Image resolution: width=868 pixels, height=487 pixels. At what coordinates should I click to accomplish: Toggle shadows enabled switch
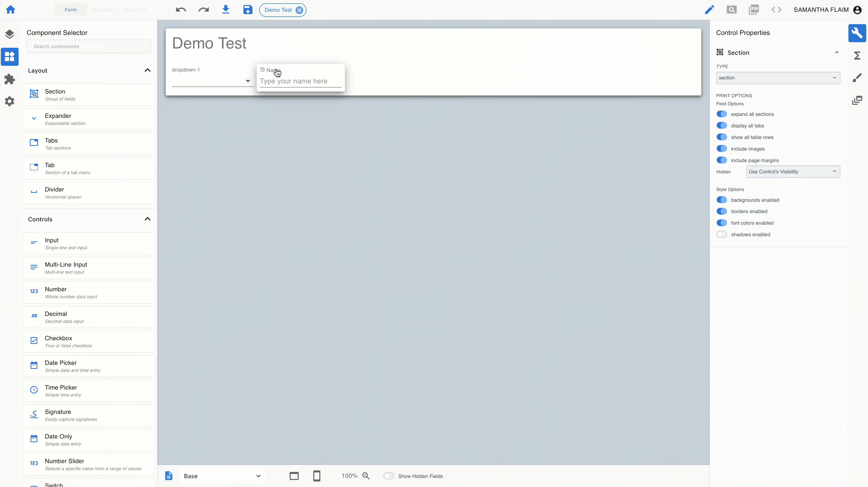[x=721, y=234]
